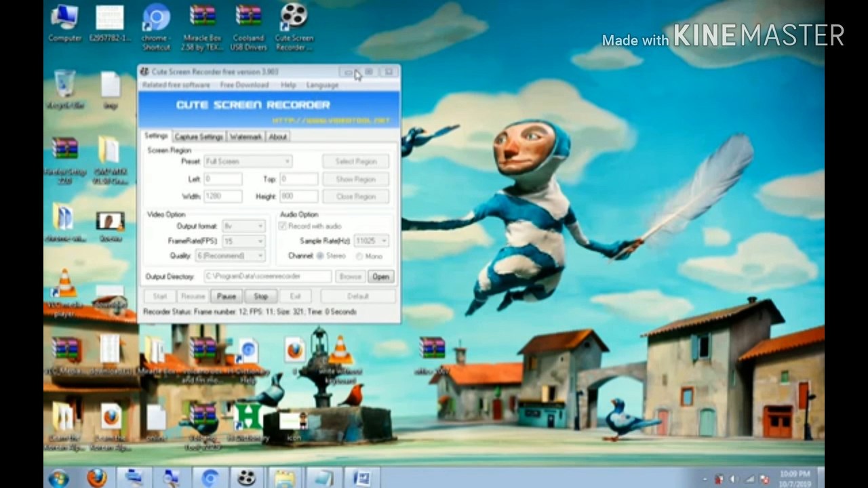Select the E2957782-1 file on the desktop

(x=110, y=24)
